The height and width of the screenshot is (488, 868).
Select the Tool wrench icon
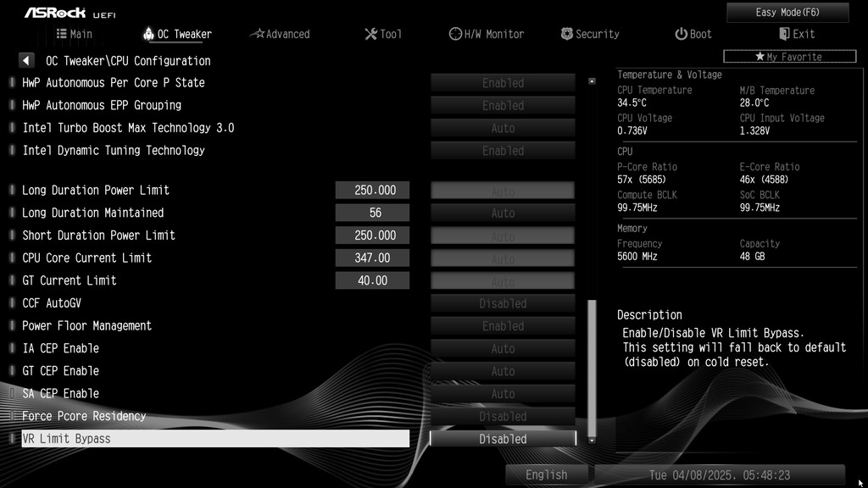(x=371, y=34)
